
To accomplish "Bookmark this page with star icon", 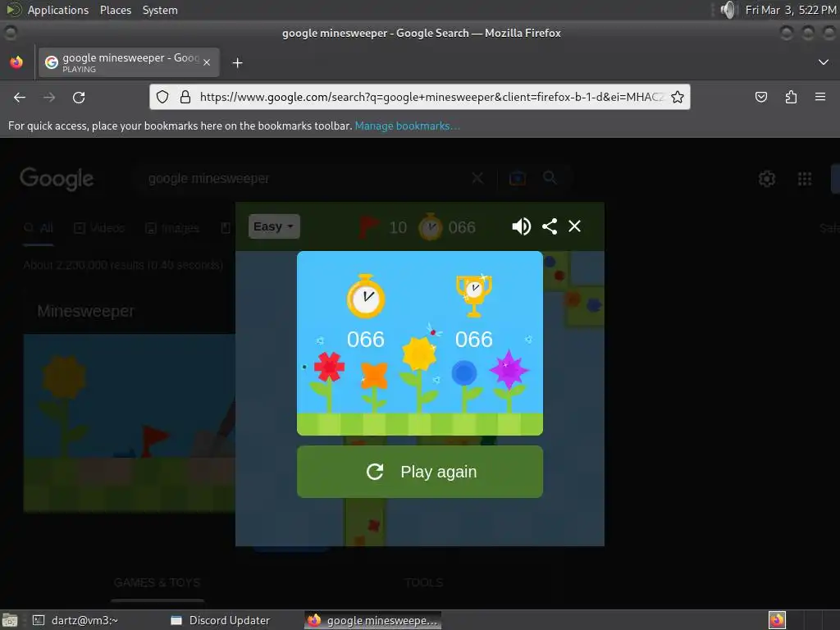I will point(677,97).
